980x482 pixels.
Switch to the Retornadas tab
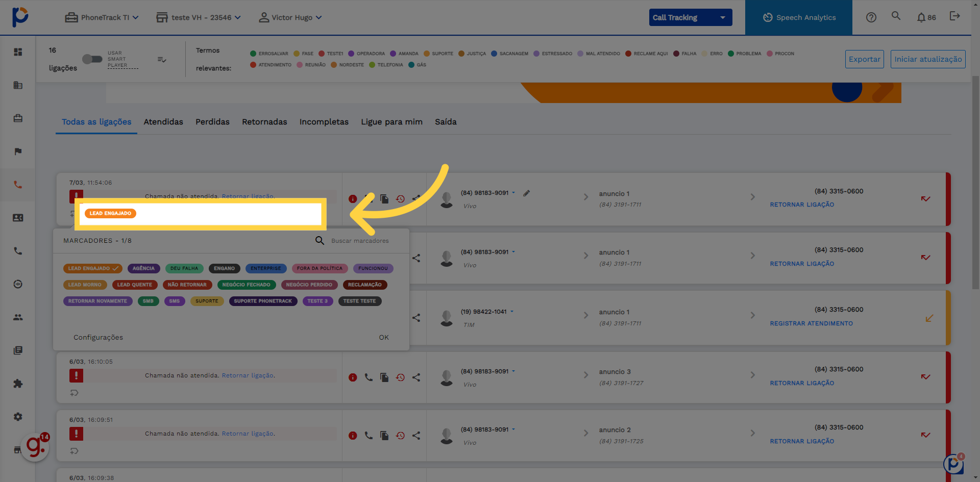pyautogui.click(x=264, y=122)
